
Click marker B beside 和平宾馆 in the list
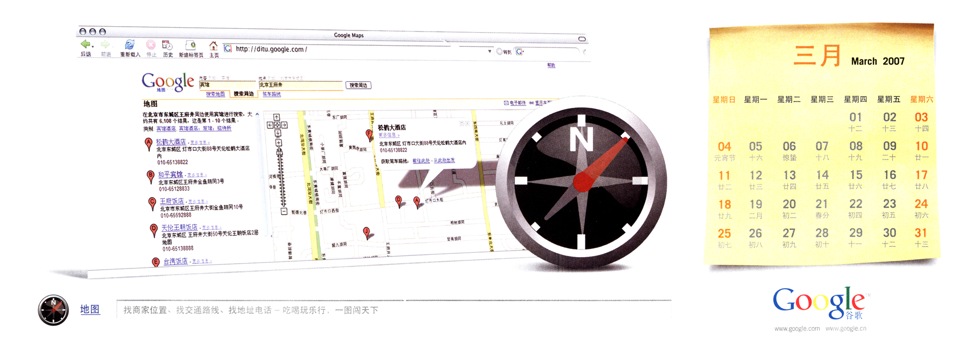[151, 176]
